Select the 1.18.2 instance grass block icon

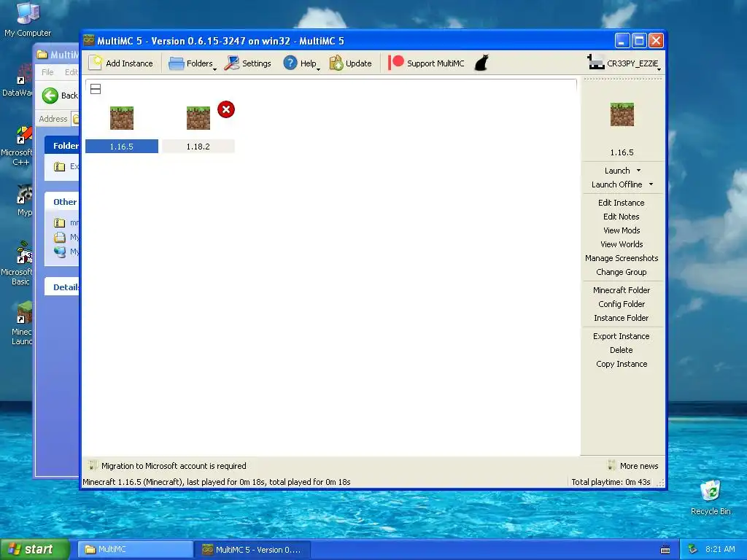coord(198,117)
